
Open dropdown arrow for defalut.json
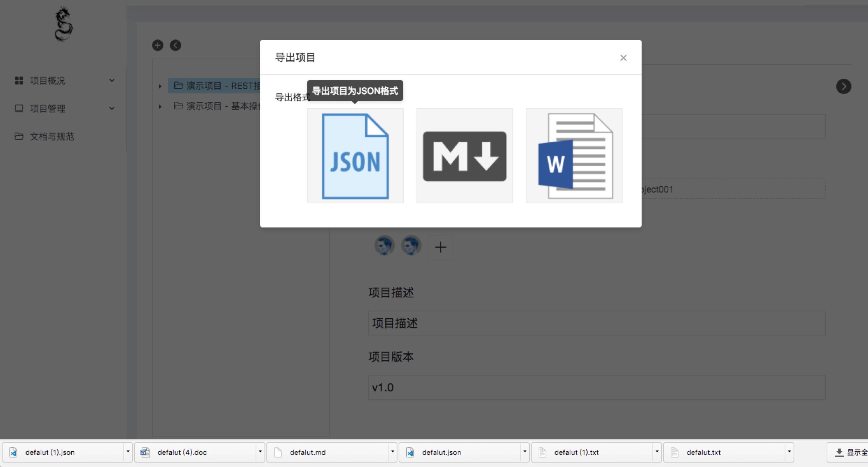(x=525, y=452)
